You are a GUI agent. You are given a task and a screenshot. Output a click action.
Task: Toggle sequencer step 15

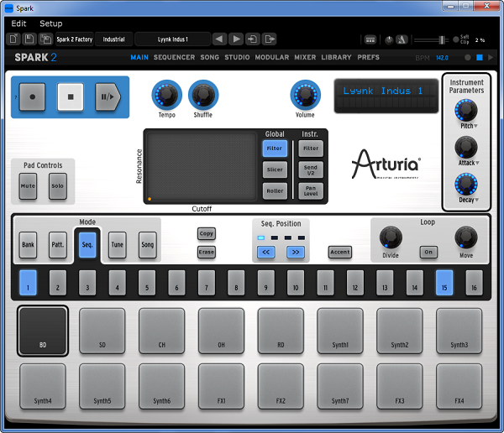[x=444, y=283]
